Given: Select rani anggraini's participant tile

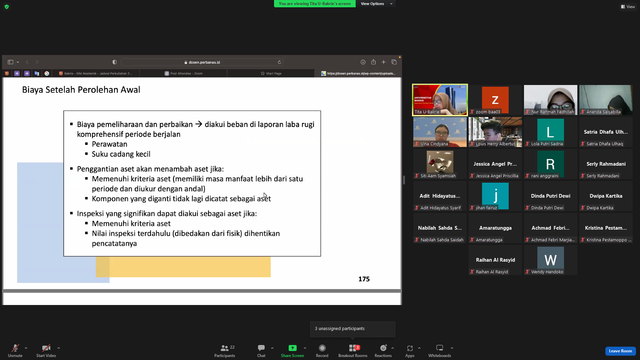Looking at the screenshot, I should [x=550, y=164].
